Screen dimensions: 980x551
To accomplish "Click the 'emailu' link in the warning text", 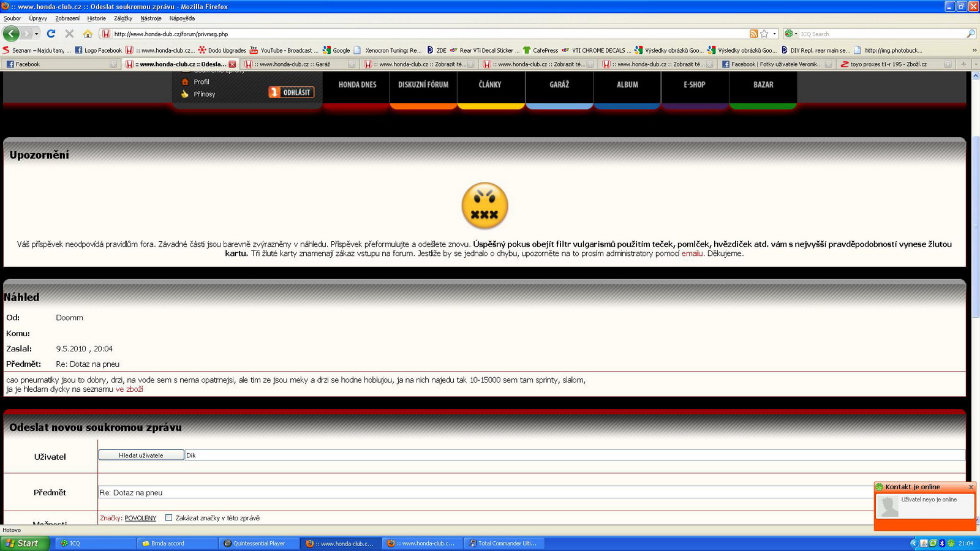I will [x=692, y=253].
